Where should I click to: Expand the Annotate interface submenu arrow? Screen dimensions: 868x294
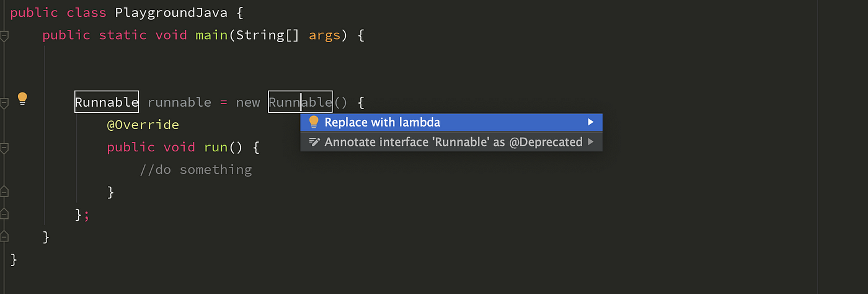point(591,142)
